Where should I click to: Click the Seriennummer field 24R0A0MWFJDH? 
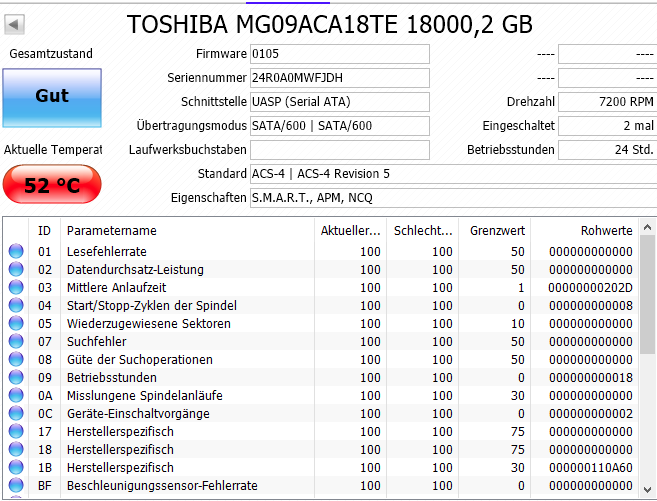pos(340,78)
